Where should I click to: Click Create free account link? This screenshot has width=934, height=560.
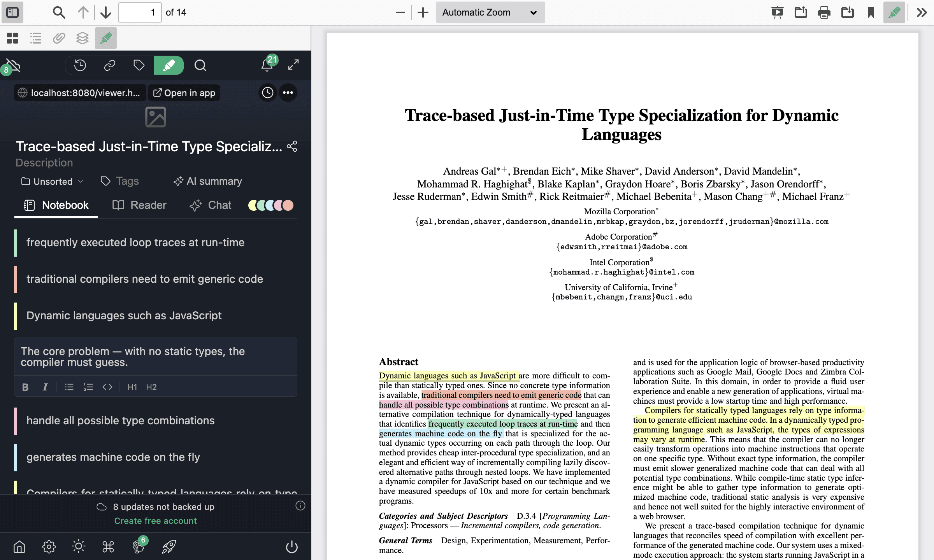(x=156, y=521)
